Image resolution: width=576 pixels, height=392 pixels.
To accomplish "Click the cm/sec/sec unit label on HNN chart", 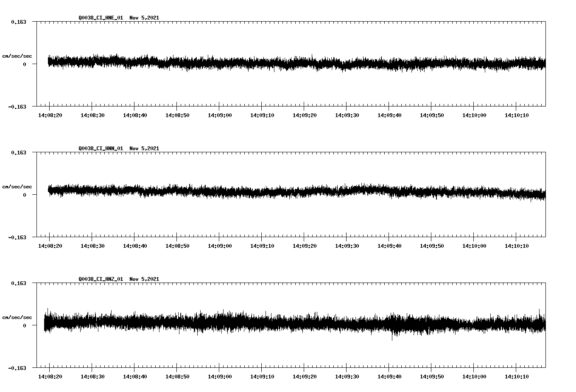I will [17, 187].
